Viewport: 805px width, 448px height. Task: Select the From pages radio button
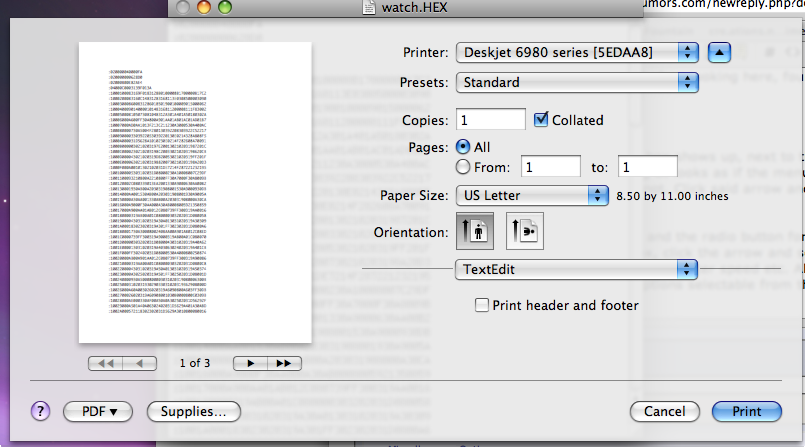463,167
